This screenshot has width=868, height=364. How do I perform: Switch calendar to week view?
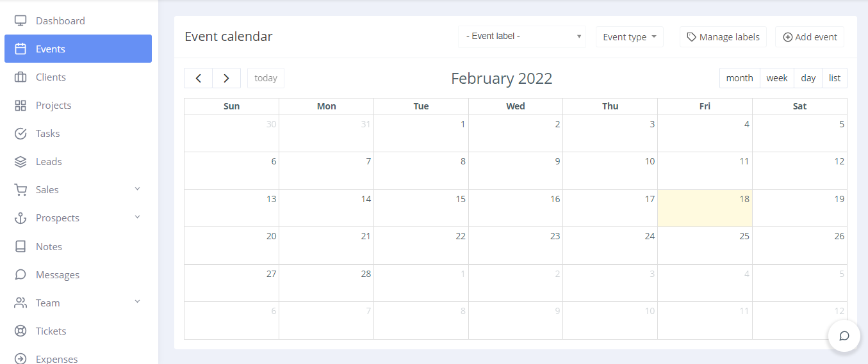pos(776,78)
